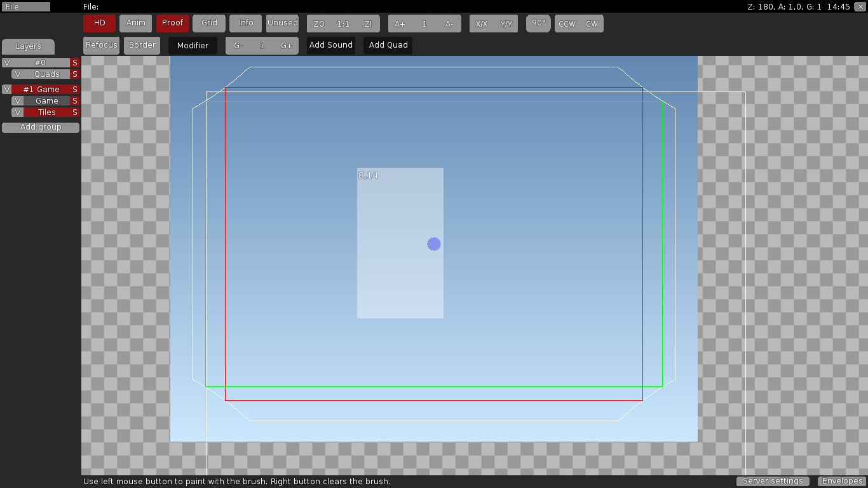Toggle the Grid overlay

208,23
